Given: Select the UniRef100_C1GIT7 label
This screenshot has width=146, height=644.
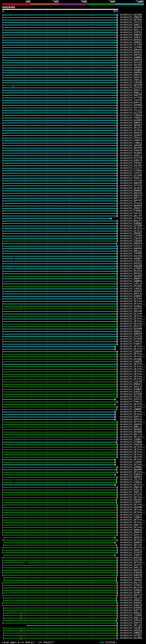Looking at the screenshot, I should [x=131, y=168].
